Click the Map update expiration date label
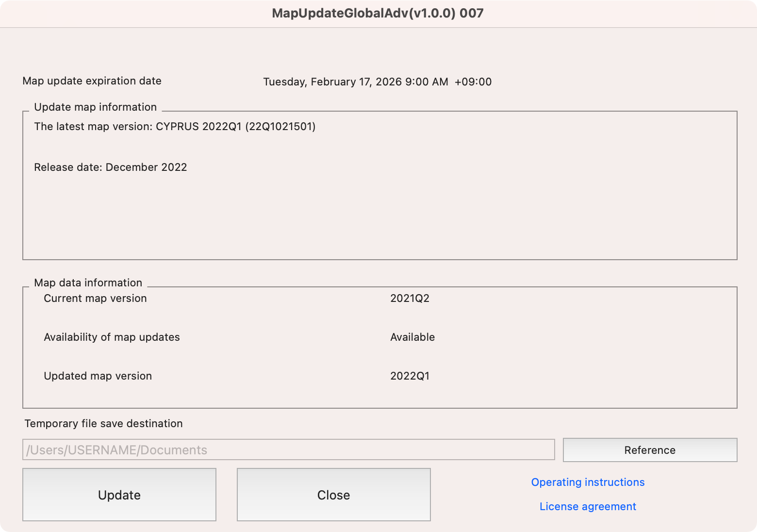Viewport: 757px width, 532px height. point(92,81)
